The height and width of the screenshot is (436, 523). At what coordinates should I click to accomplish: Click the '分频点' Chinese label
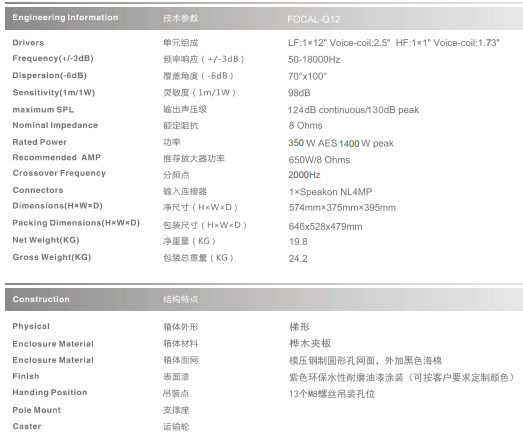[x=176, y=175]
